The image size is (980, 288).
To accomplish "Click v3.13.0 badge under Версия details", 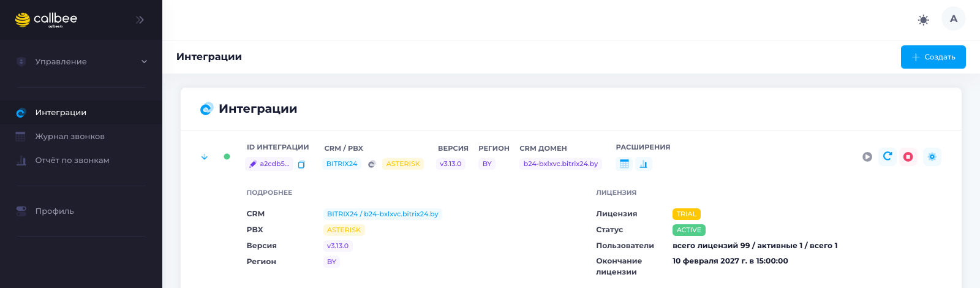I will click(x=338, y=246).
